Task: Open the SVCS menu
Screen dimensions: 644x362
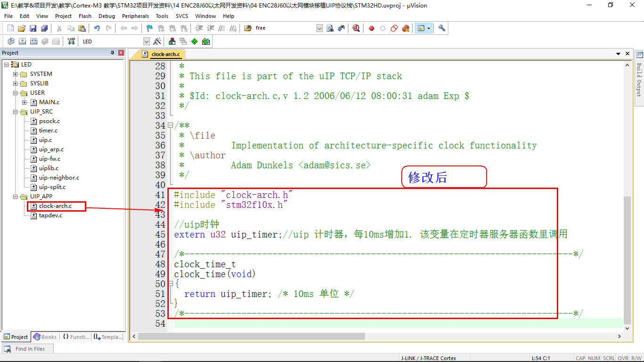Action: (x=182, y=16)
